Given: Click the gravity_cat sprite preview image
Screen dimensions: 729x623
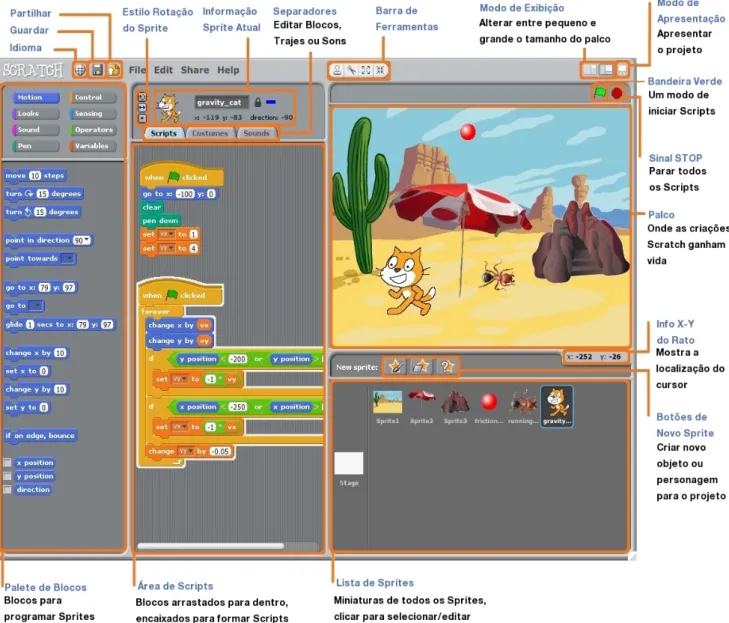Looking at the screenshot, I should coord(168,108).
